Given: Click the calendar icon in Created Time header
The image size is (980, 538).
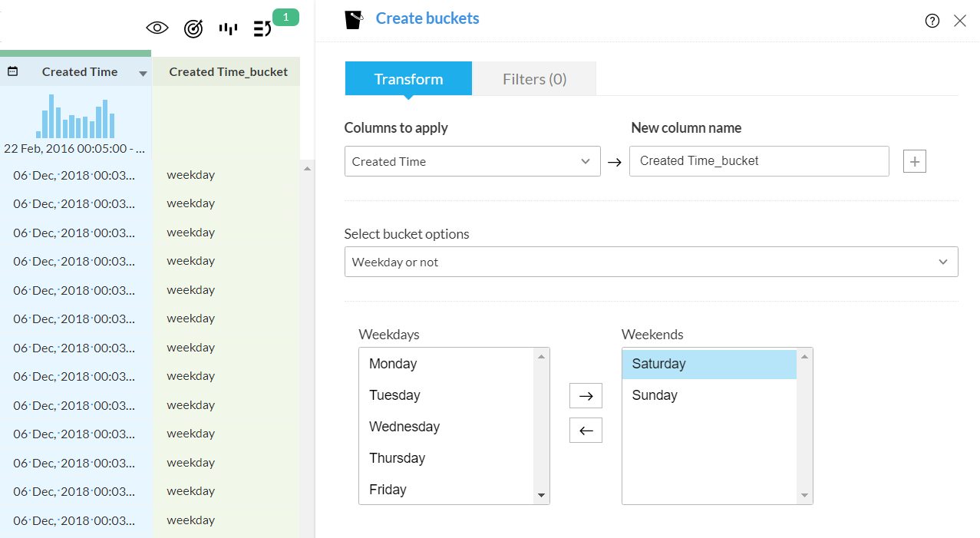Looking at the screenshot, I should [13, 71].
